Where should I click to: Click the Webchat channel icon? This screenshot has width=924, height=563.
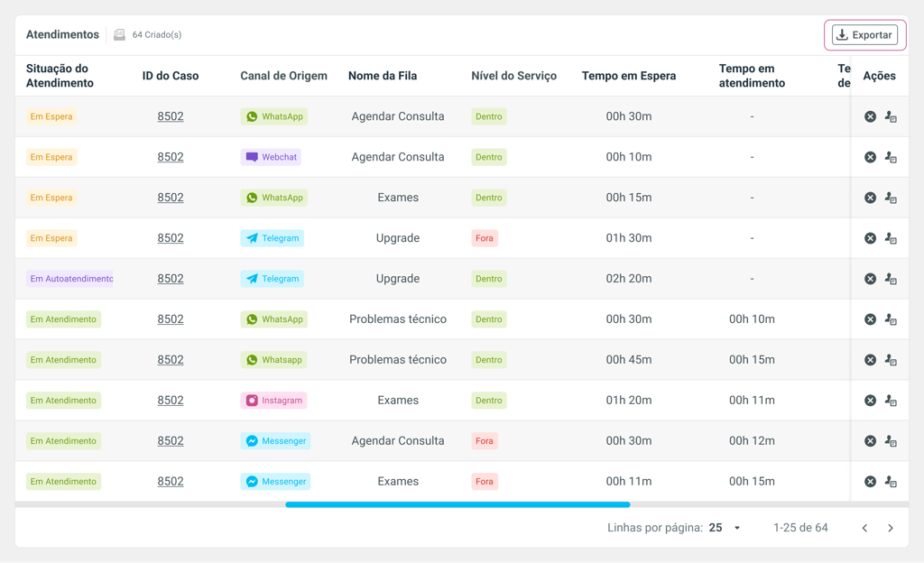[252, 157]
